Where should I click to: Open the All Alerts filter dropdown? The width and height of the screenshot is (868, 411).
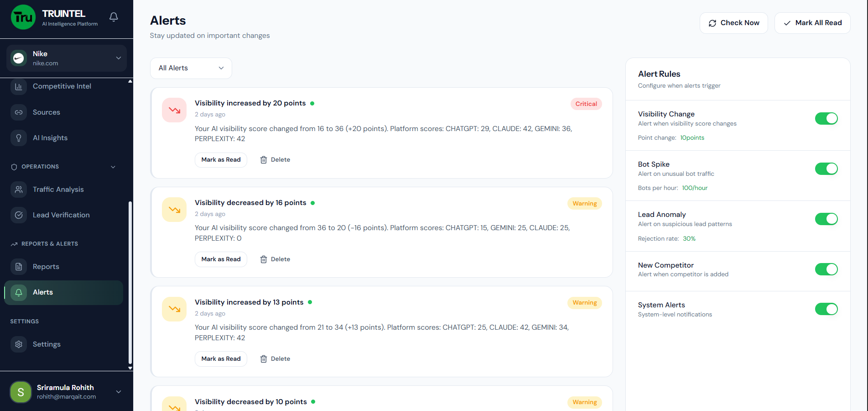191,68
